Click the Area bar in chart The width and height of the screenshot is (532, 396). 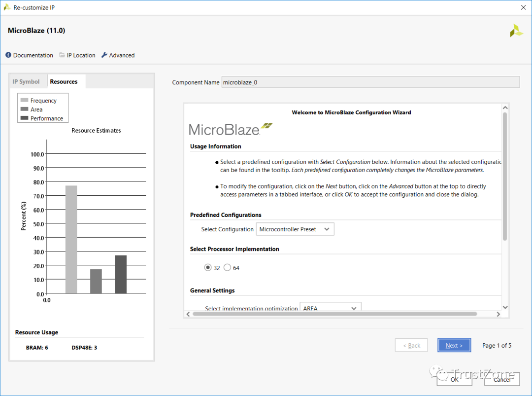(96, 281)
